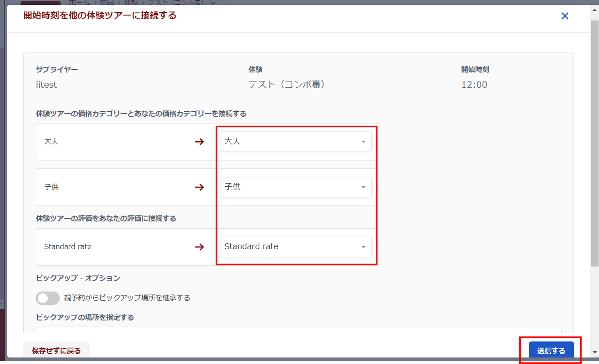Click the red arrow in 大人 row
Screen dimensions: 599x364
199,142
